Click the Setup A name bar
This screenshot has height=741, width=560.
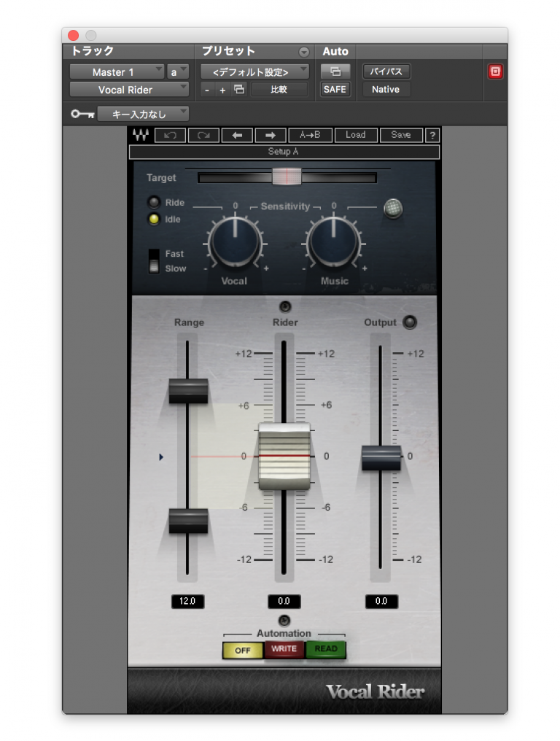click(x=284, y=152)
